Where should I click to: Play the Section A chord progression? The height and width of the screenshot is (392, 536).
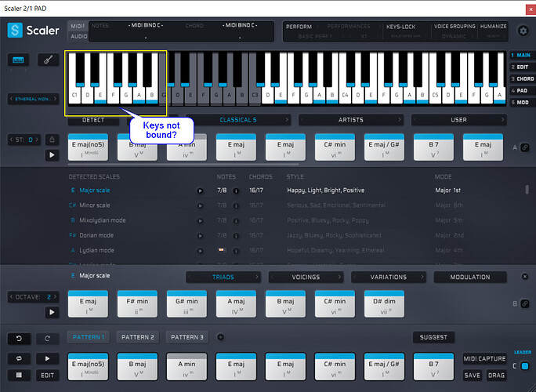pos(52,155)
